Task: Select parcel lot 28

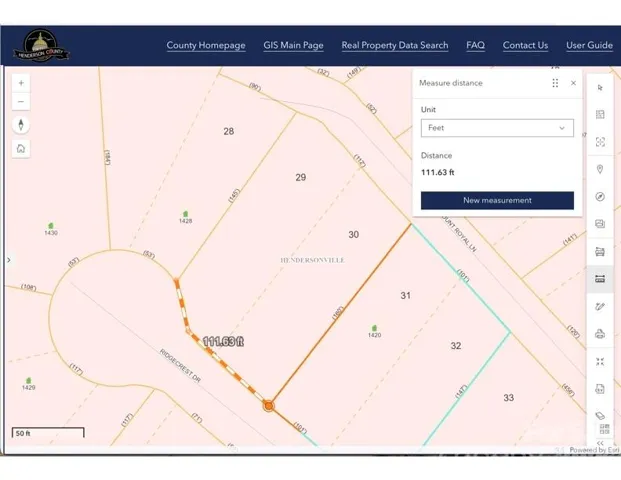Action: (x=229, y=131)
